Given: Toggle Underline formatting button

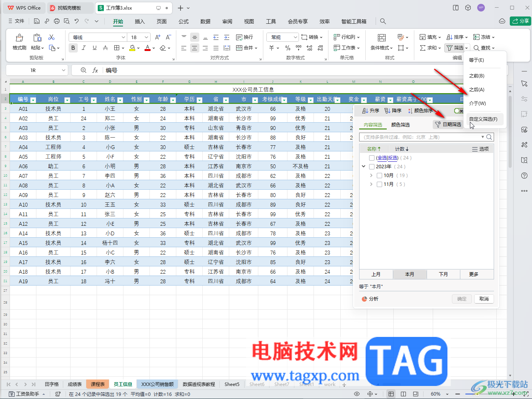Looking at the screenshot, I should point(94,48).
